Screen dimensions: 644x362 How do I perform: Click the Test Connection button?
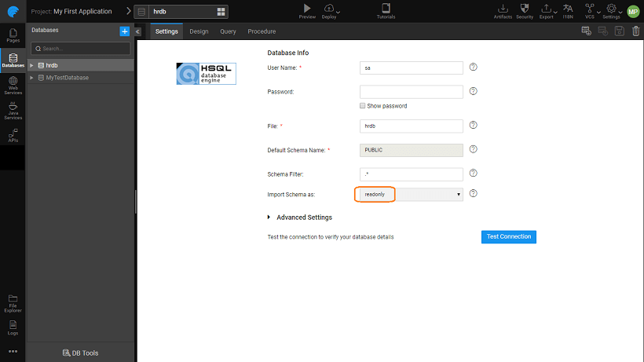(x=508, y=236)
